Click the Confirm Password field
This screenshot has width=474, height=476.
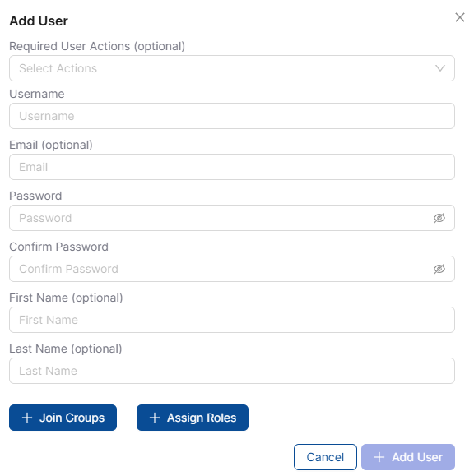coord(232,269)
